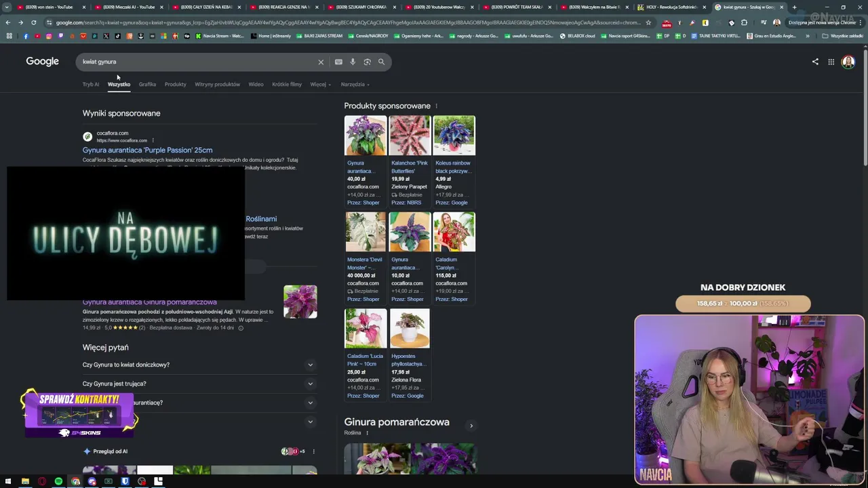This screenshot has height=488, width=868.
Task: Open the Witryny produktów tab
Action: pos(217,85)
